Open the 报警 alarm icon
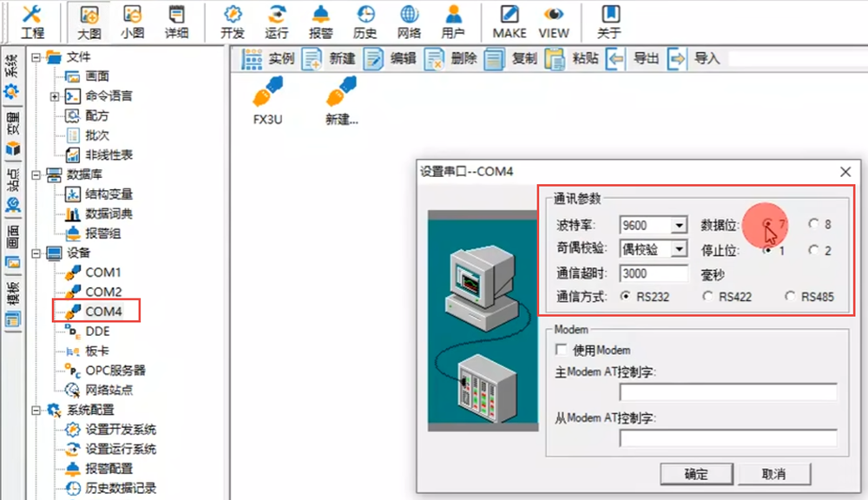The height and width of the screenshot is (500, 868). click(320, 23)
